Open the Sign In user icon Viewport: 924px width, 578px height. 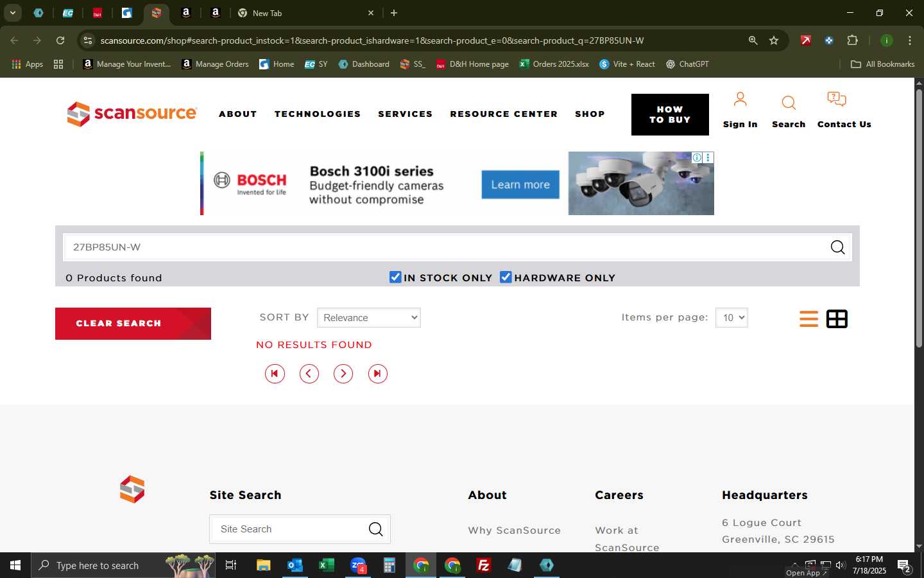[740, 100]
